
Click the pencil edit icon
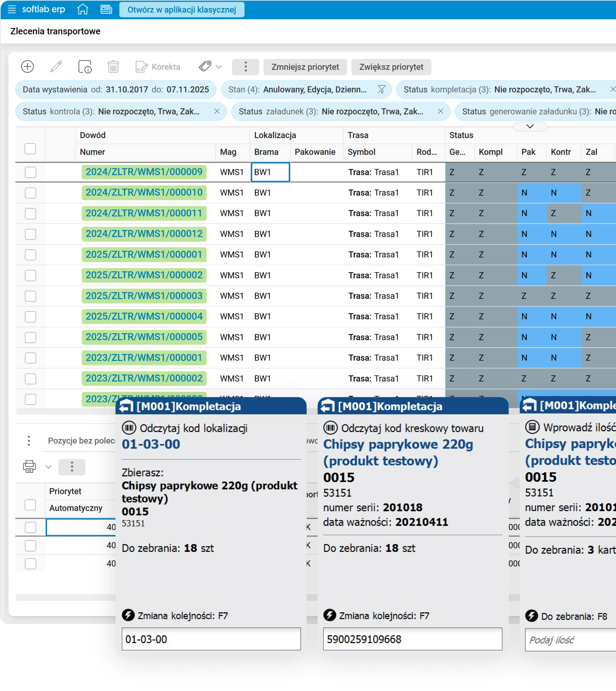(x=56, y=67)
